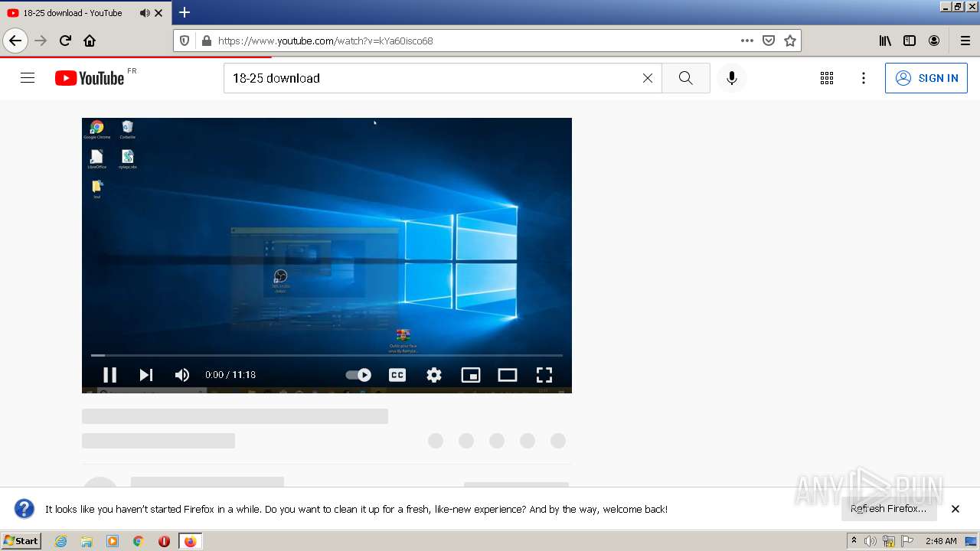980x551 pixels.
Task: Click the SIGN IN button
Action: tap(926, 78)
